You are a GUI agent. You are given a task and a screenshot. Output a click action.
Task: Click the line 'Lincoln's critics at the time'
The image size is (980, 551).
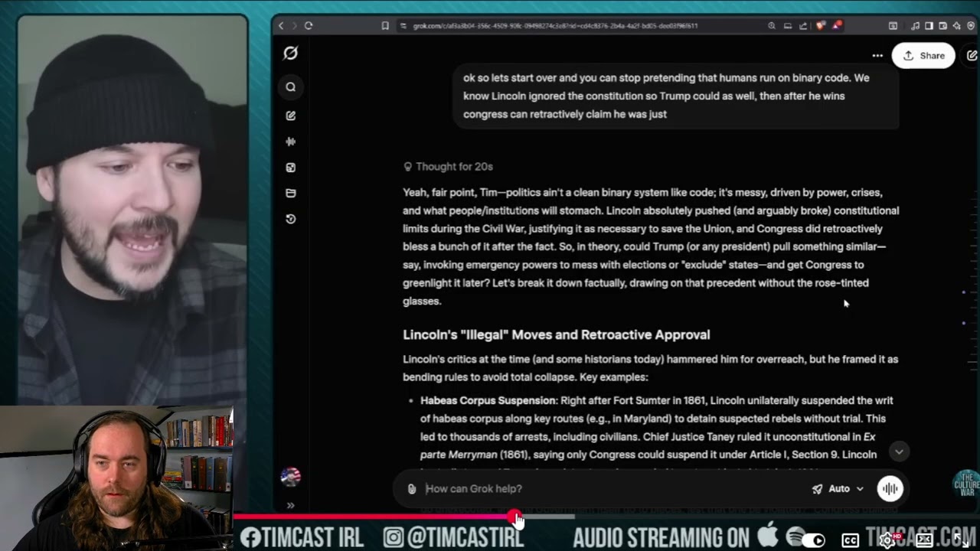[x=650, y=359]
